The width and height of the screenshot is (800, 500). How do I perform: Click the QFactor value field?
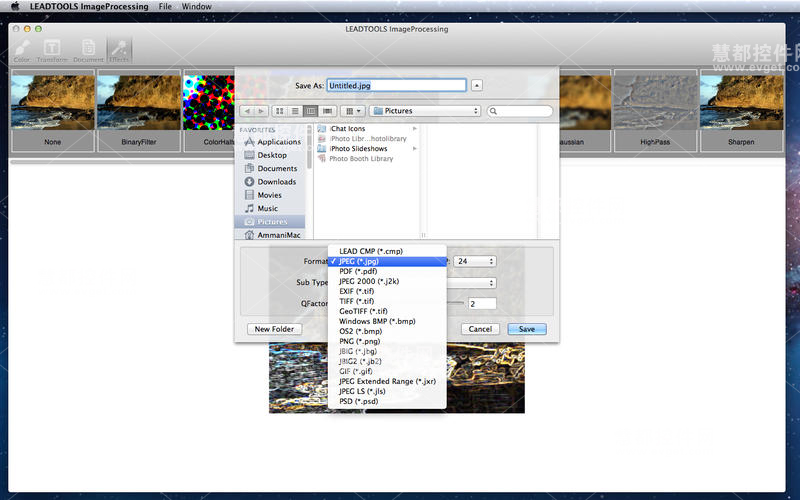pyautogui.click(x=482, y=304)
